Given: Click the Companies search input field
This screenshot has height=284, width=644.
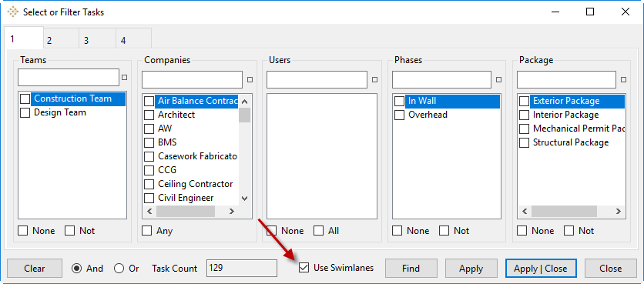Looking at the screenshot, I should point(193,79).
